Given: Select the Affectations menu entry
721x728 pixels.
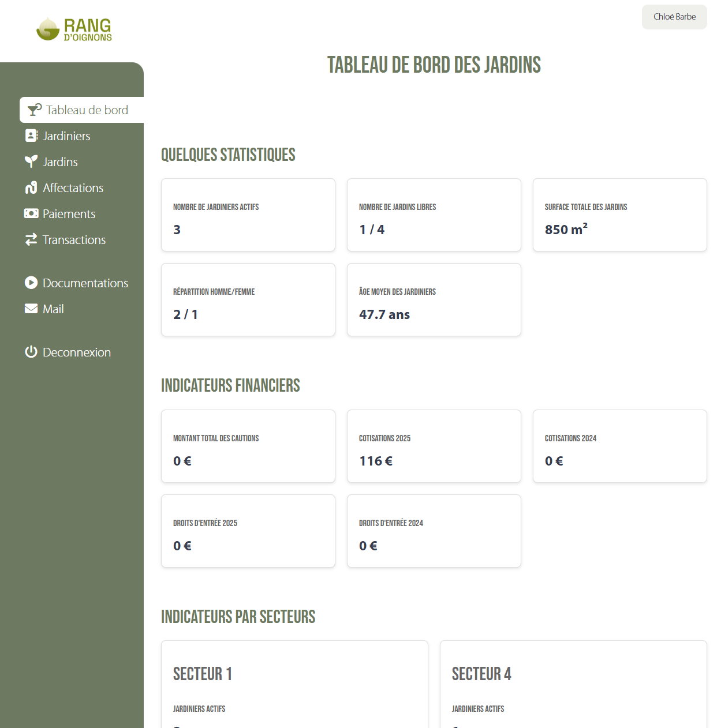Looking at the screenshot, I should 73,188.
